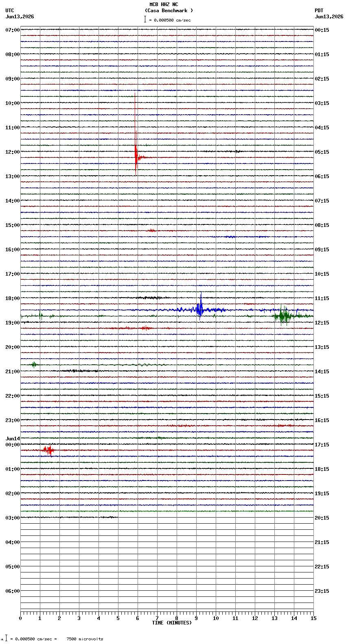Click the '0' minute tick label
Image resolution: width=346 pixels, height=644 pixels.
coord(20,618)
